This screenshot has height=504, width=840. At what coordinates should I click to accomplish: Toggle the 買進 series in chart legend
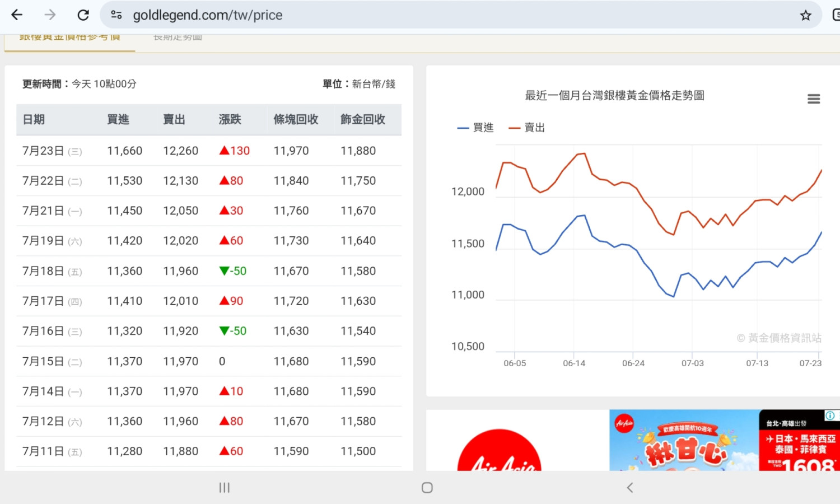tap(476, 128)
